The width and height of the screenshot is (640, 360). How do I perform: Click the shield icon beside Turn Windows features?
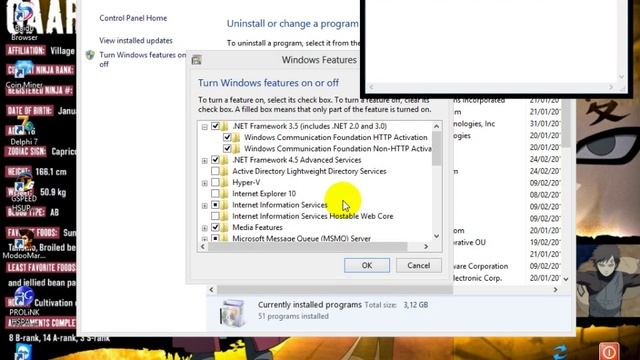coord(90,55)
